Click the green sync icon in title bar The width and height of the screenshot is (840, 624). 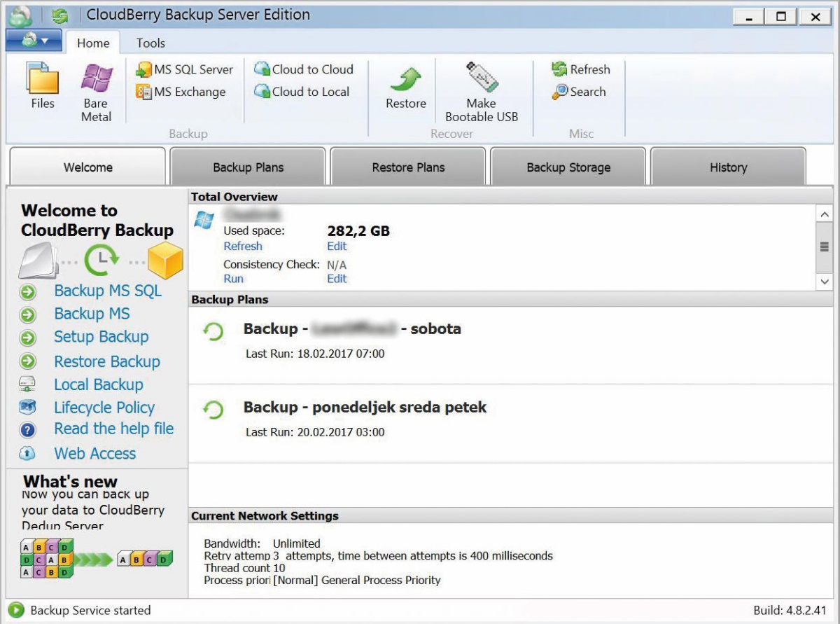(60, 15)
